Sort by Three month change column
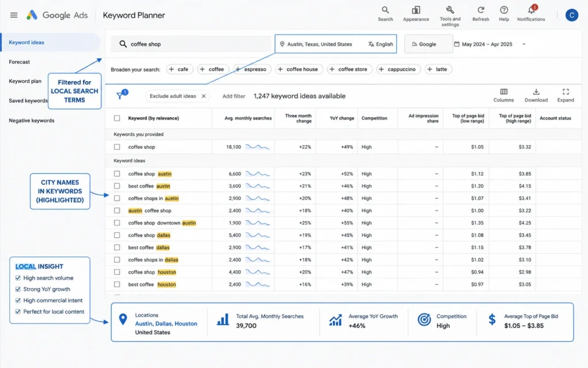Image resolution: width=588 pixels, height=368 pixels. tap(298, 118)
